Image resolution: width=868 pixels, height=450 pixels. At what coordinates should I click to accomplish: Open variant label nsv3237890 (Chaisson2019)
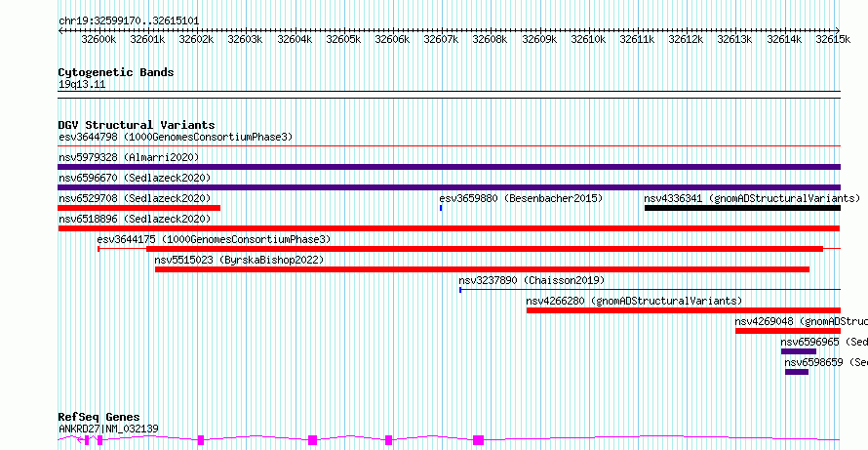532,280
